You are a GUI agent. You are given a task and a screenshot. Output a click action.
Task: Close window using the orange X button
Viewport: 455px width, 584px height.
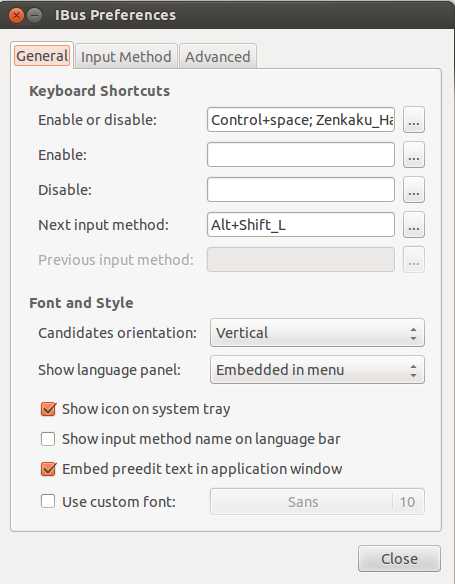pyautogui.click(x=16, y=15)
